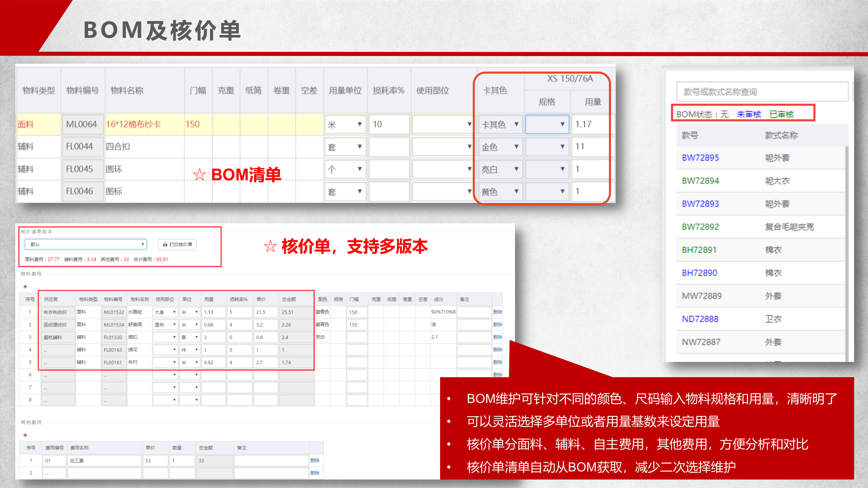This screenshot has width=868, height=488.
Task: Click the printer icon on 打印核价单
Action: click(x=165, y=245)
